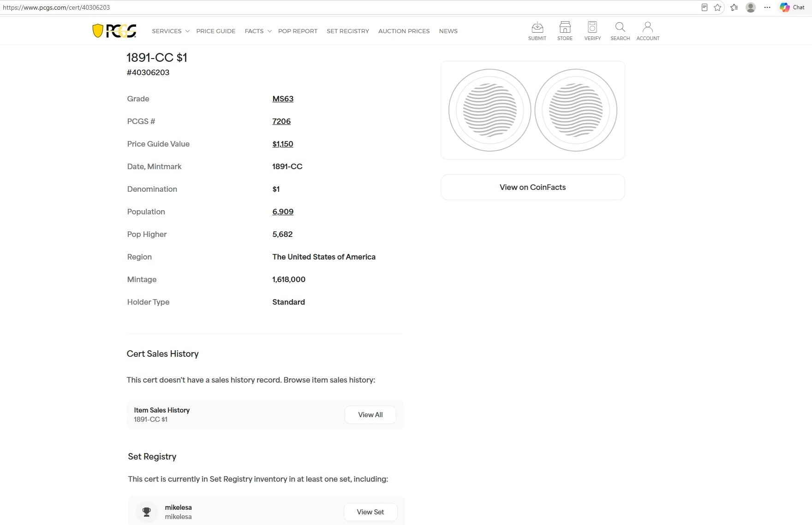Go to PCGS shield logo home
Image resolution: width=812 pixels, height=525 pixels.
pyautogui.click(x=114, y=31)
